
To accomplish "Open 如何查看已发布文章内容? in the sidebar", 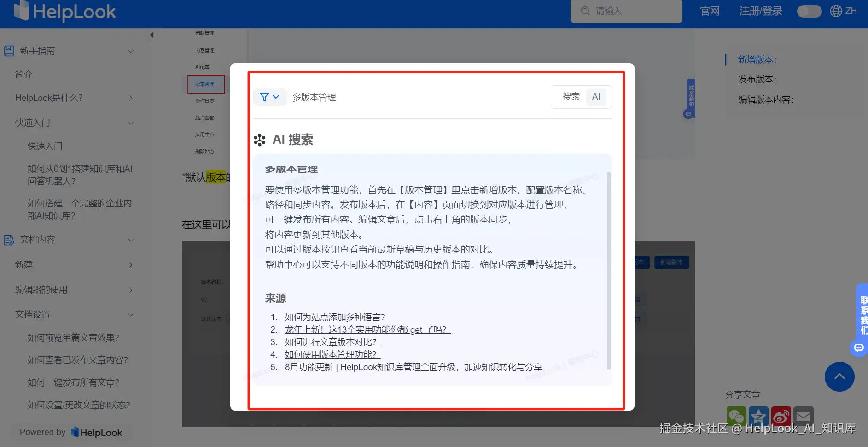I will 77,360.
